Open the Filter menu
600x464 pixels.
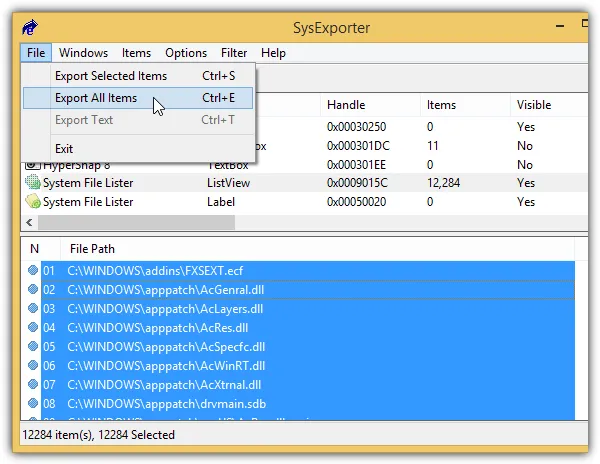click(234, 53)
